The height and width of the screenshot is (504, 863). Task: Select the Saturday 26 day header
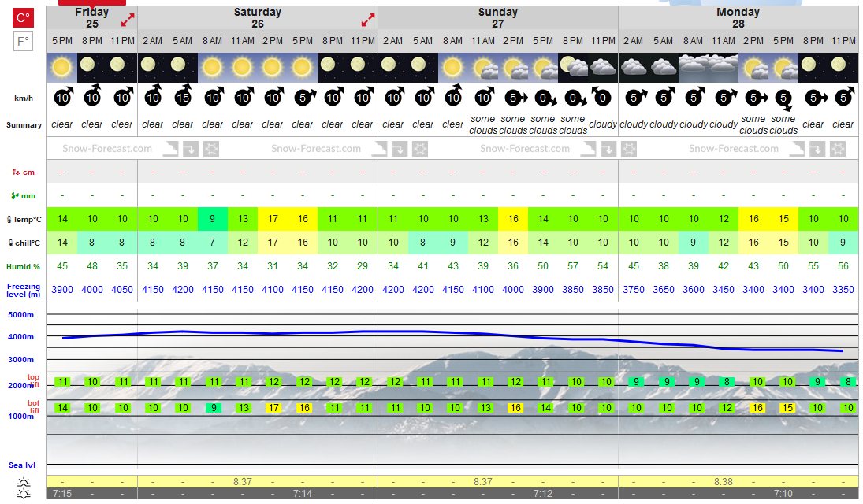click(258, 17)
